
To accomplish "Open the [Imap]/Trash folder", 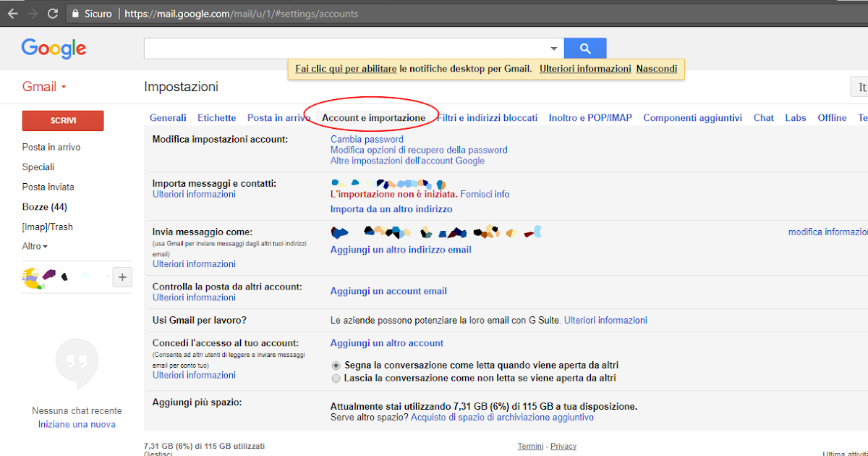I will [x=48, y=227].
